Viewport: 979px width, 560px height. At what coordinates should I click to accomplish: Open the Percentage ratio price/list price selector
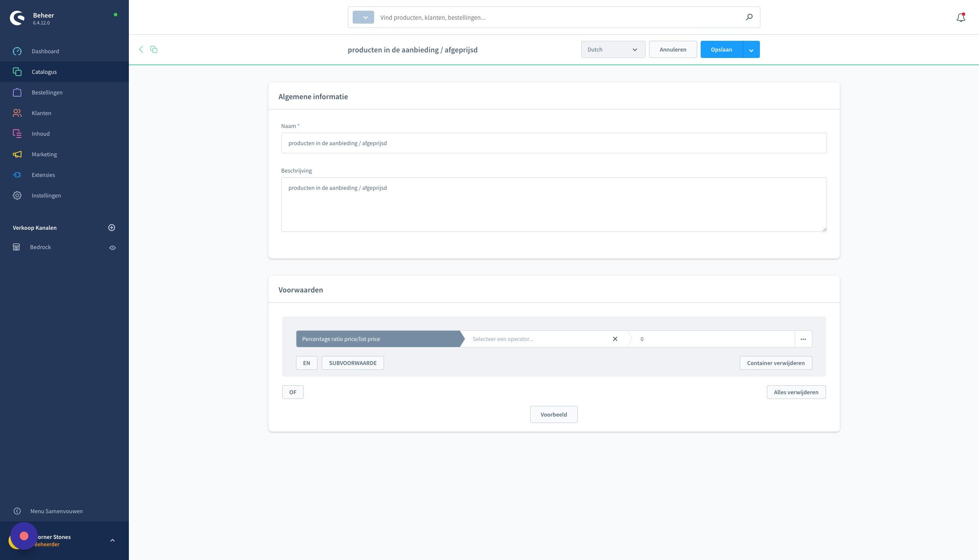(x=378, y=339)
